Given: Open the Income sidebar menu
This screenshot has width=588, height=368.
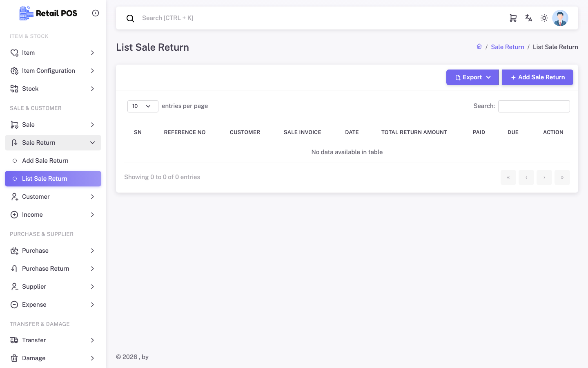Looking at the screenshot, I should click(x=53, y=215).
